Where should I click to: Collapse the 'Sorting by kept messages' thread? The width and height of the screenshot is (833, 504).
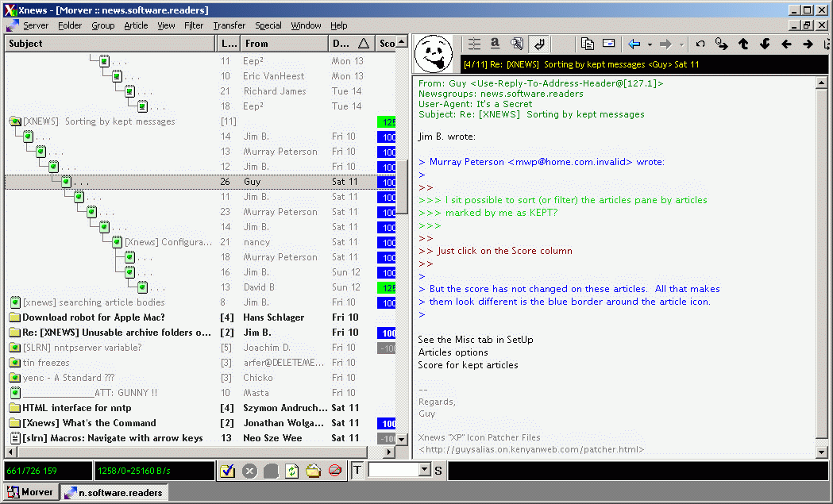point(15,121)
